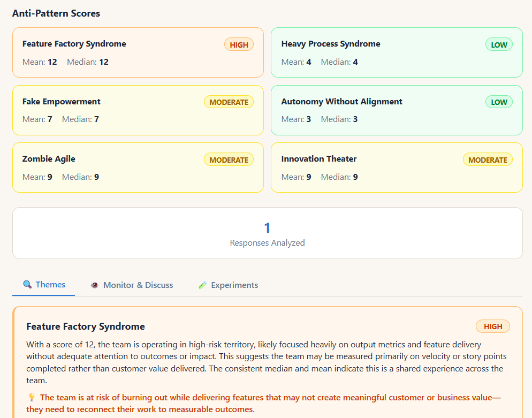Screen dimensions: 532x418
Task: Click the Autonomy Without Alignment title
Action: [x=341, y=102]
